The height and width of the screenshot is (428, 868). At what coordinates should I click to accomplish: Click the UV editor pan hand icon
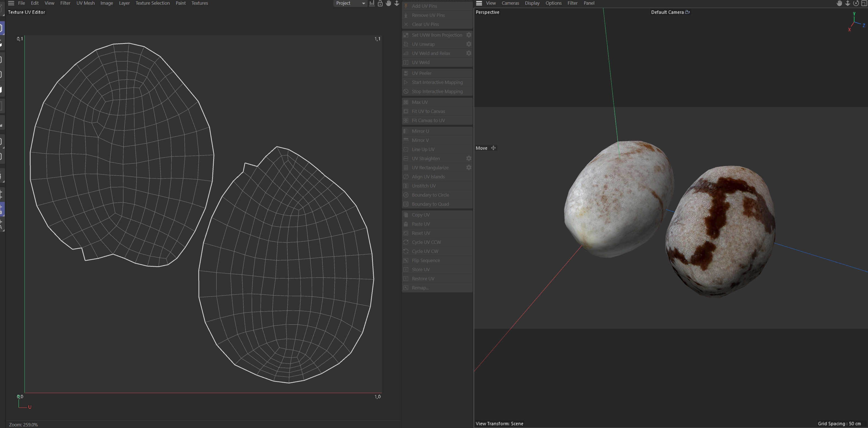pyautogui.click(x=389, y=3)
